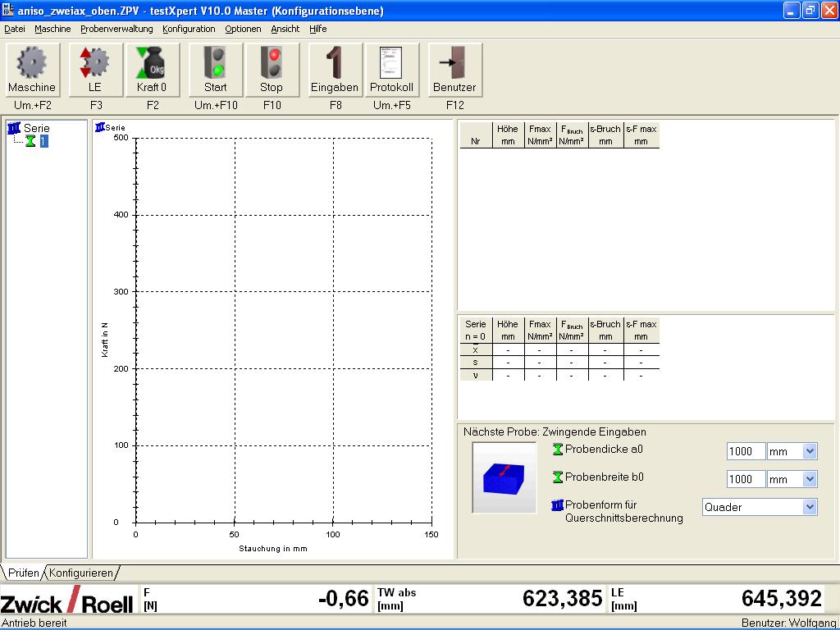Open the Probendicke a0 unit dropdown

tap(809, 451)
